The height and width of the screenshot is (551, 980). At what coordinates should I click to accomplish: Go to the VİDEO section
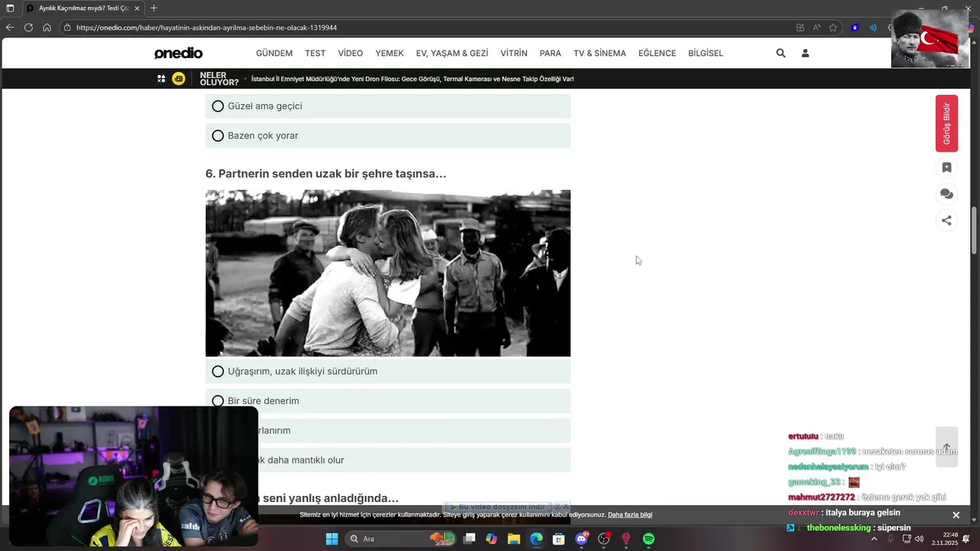click(x=351, y=54)
